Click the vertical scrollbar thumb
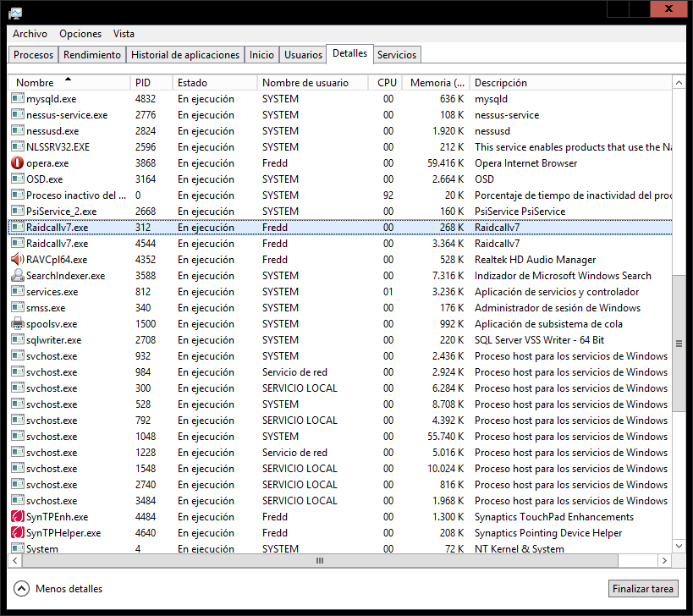 (679, 344)
